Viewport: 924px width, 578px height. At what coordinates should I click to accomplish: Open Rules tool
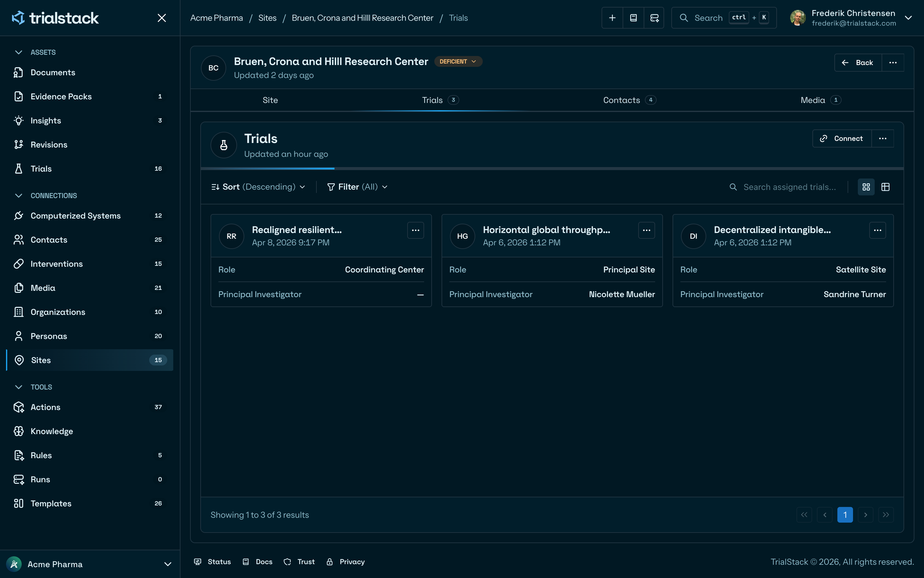tap(90, 455)
